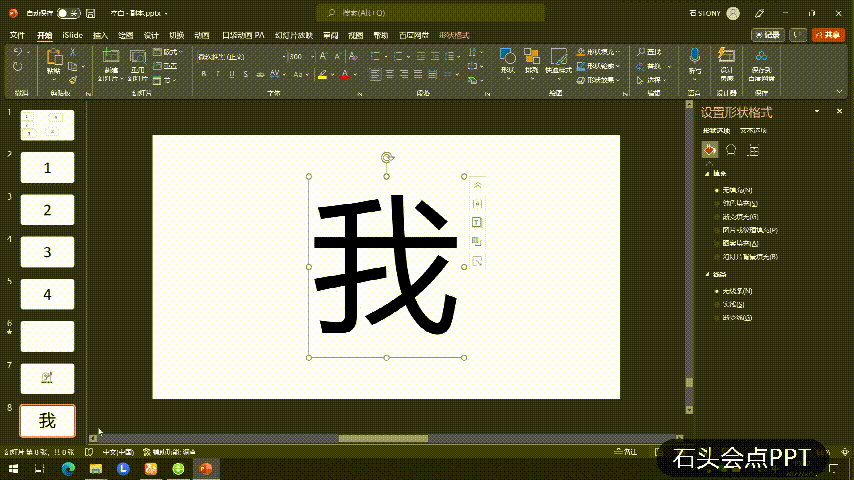Click inside the search box in title bar
854x480 pixels.
tap(430, 13)
